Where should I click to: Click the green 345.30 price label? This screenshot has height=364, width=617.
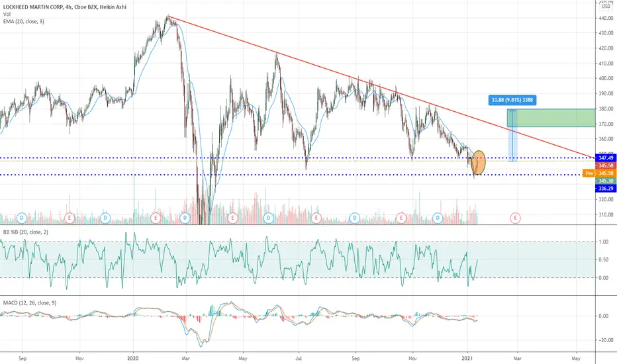(x=606, y=181)
